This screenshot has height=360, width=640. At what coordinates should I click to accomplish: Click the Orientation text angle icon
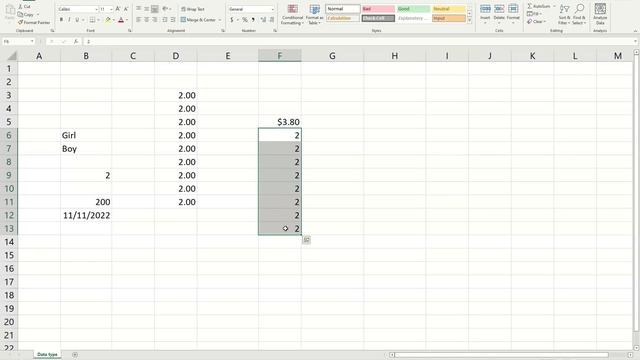[x=165, y=9]
